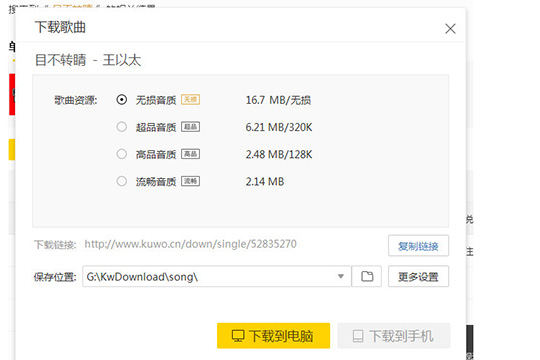Click the kuwo.cn download link text

click(190, 244)
